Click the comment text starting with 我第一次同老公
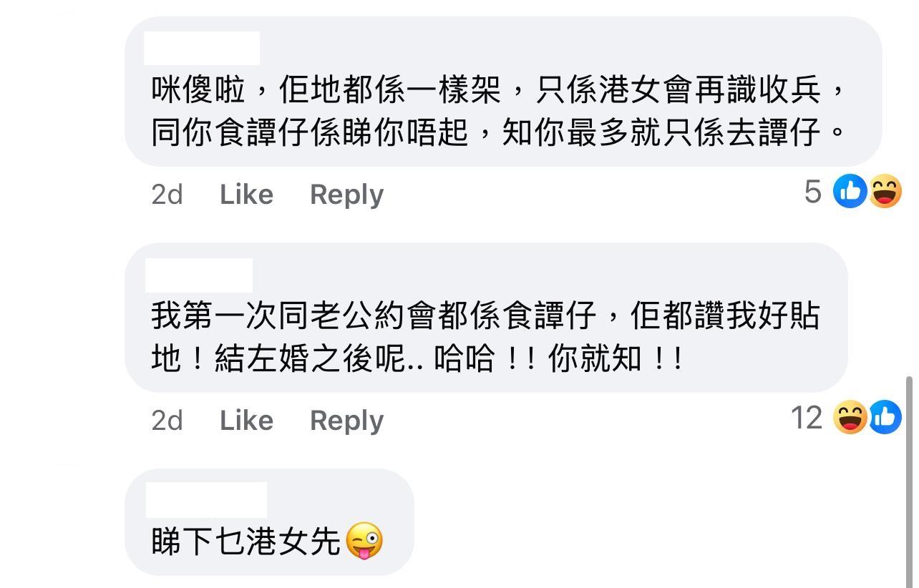Viewport: 919px width, 588px height. click(x=484, y=337)
